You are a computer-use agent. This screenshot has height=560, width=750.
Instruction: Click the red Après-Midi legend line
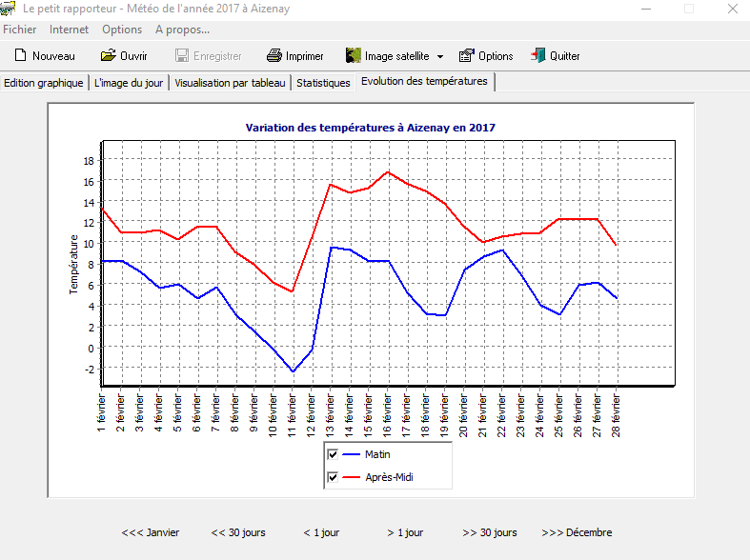pyautogui.click(x=352, y=477)
